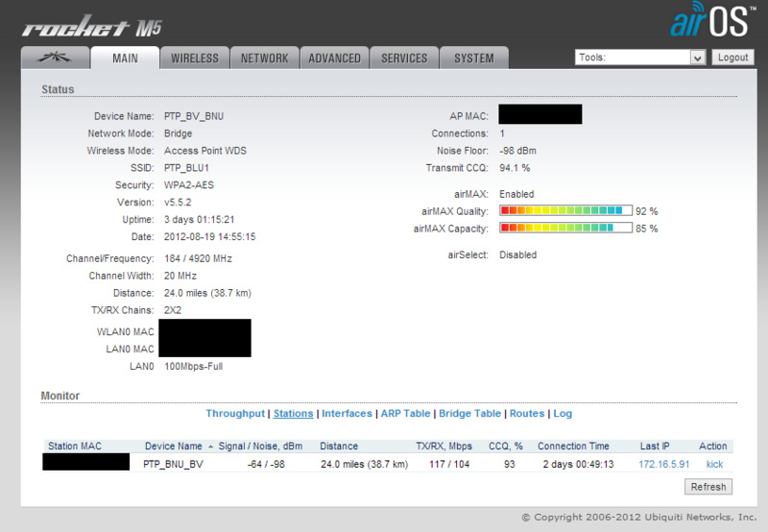Select uptime value 3 days 01:15:21

199,219
